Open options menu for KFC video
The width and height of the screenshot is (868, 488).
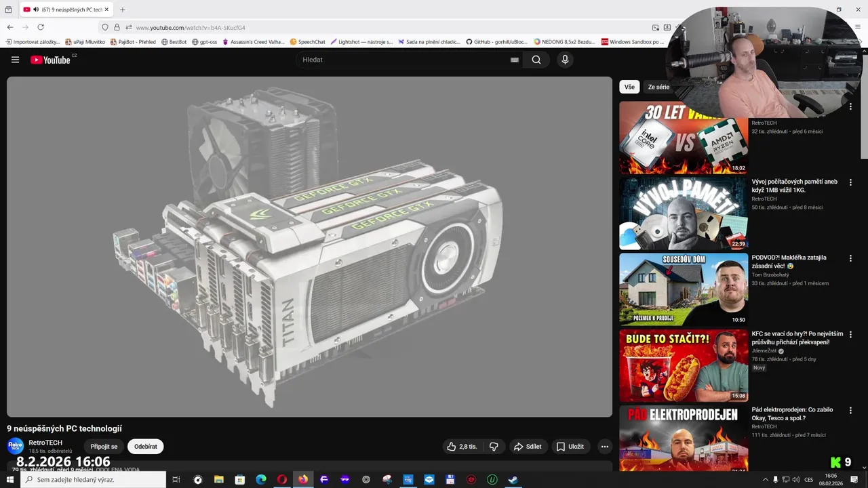point(850,334)
